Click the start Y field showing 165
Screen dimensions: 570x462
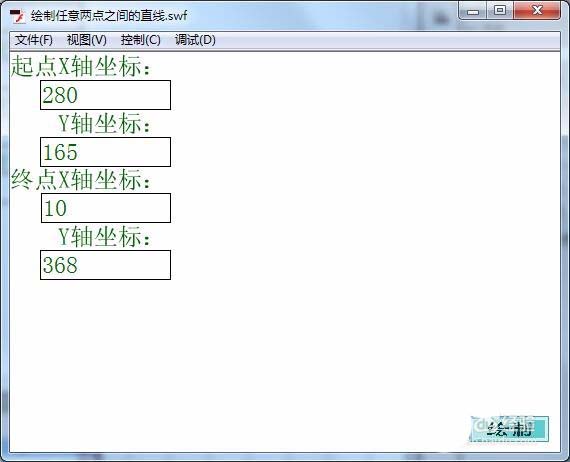105,152
